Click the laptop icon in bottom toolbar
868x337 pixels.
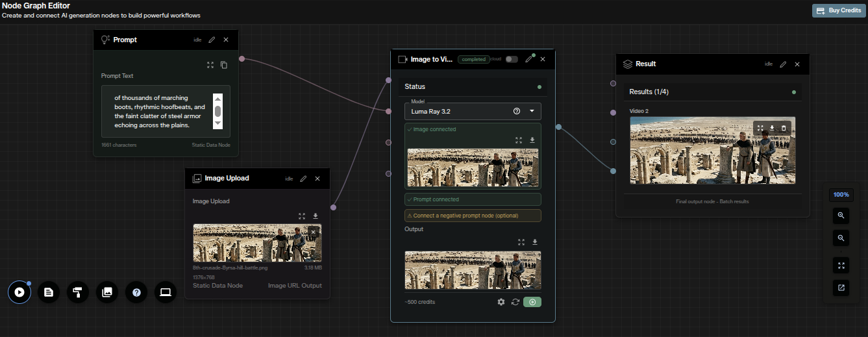coord(166,292)
